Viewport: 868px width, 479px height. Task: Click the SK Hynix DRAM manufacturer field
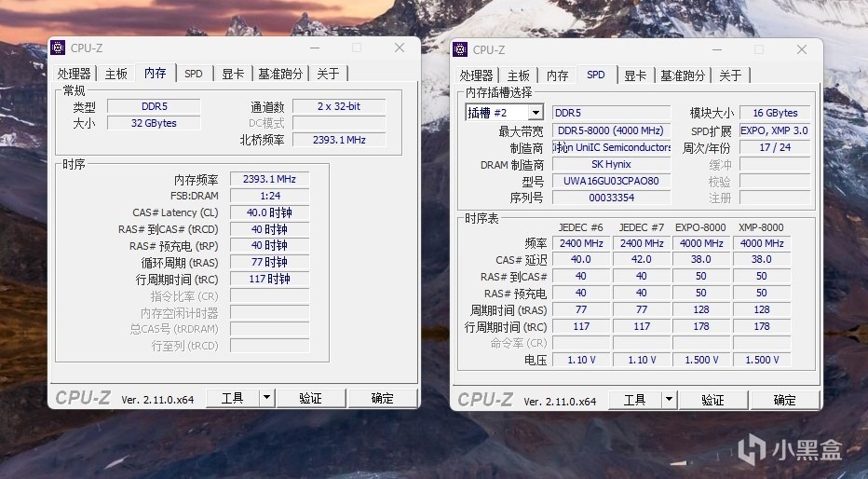click(611, 164)
